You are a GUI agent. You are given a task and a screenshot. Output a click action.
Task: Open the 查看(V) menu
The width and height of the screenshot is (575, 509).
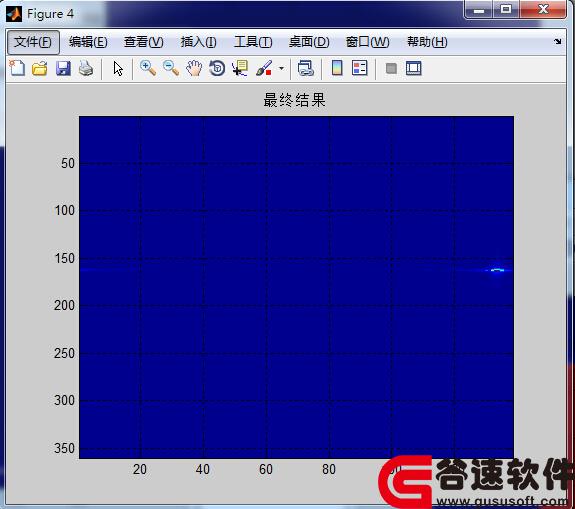pyautogui.click(x=143, y=42)
